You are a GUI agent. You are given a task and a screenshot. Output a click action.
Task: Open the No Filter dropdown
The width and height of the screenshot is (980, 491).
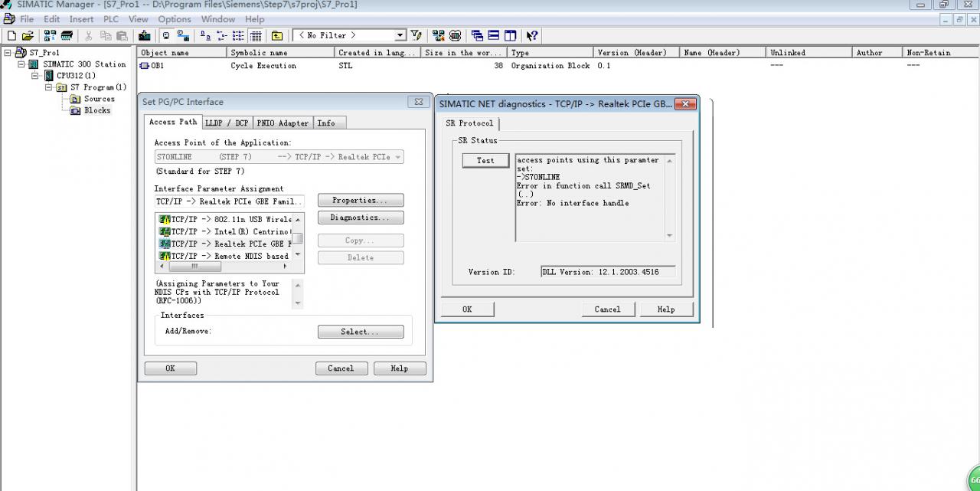(x=400, y=35)
